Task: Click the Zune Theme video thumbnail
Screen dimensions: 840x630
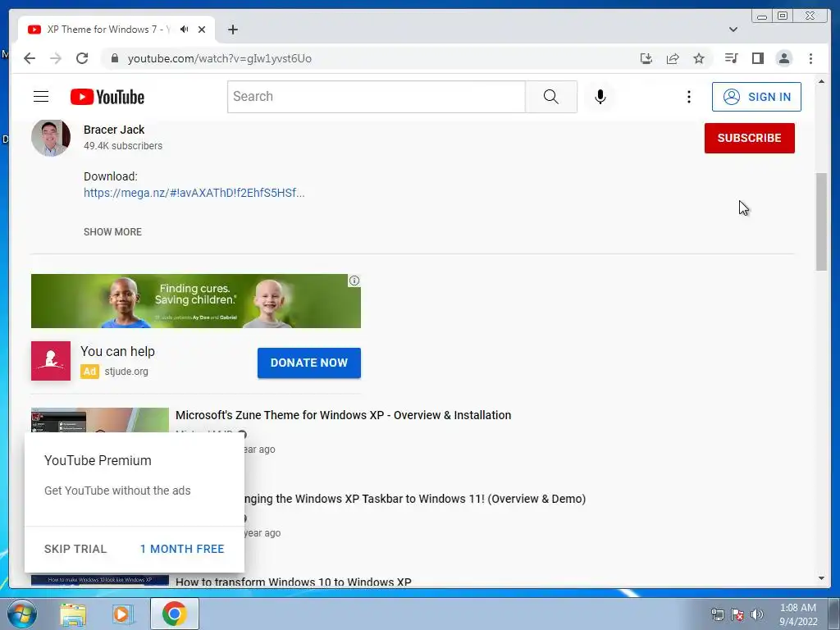Action: point(99,420)
